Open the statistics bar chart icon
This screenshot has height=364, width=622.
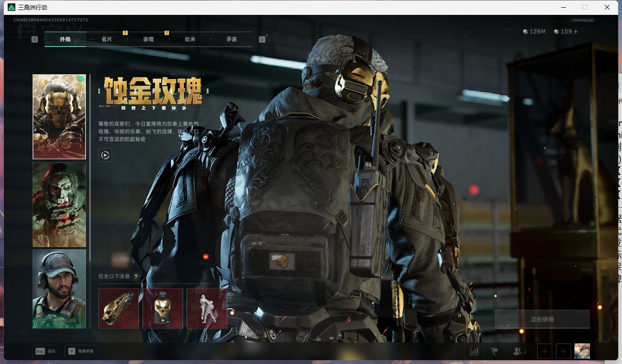point(474,351)
